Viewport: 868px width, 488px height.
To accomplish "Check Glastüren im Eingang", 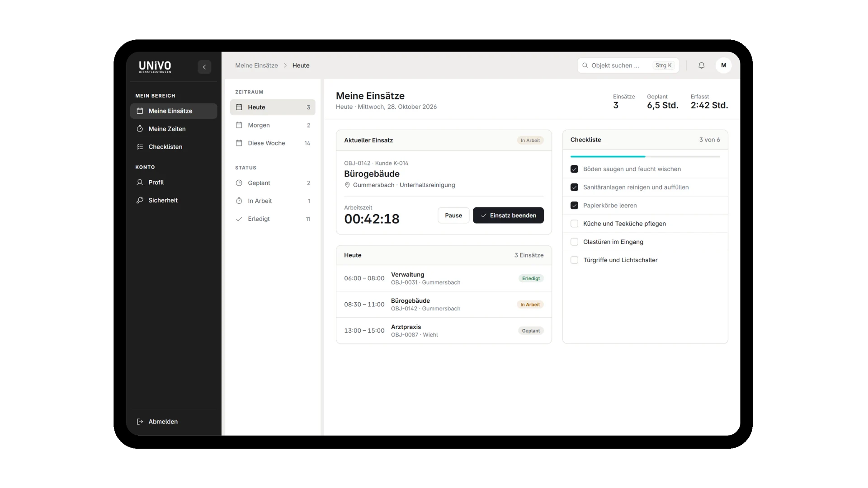I will tap(574, 242).
